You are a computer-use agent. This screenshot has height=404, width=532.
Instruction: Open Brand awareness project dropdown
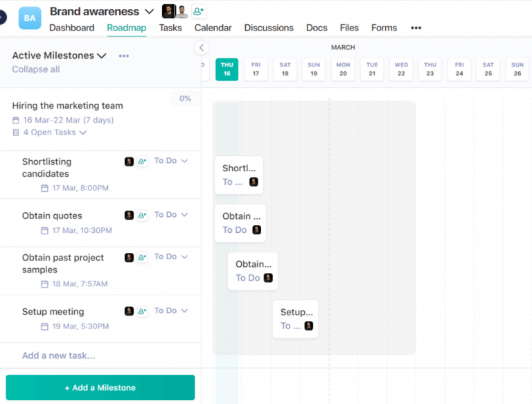point(149,12)
